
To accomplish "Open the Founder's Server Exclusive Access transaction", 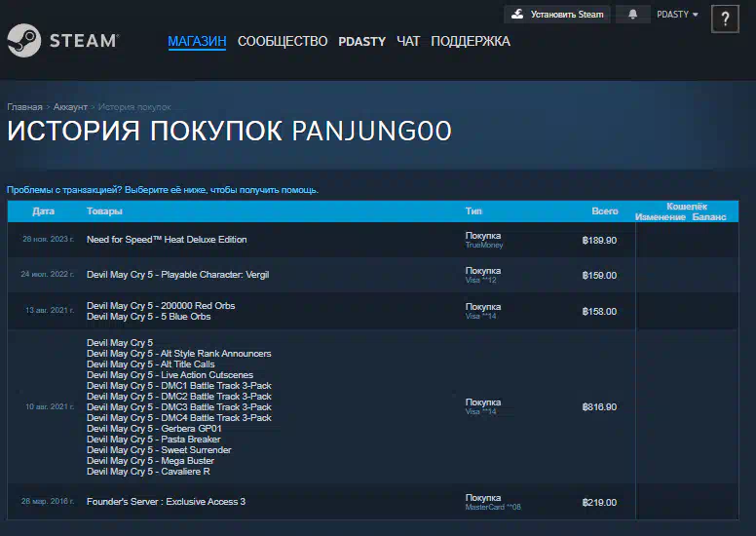I will [x=166, y=502].
